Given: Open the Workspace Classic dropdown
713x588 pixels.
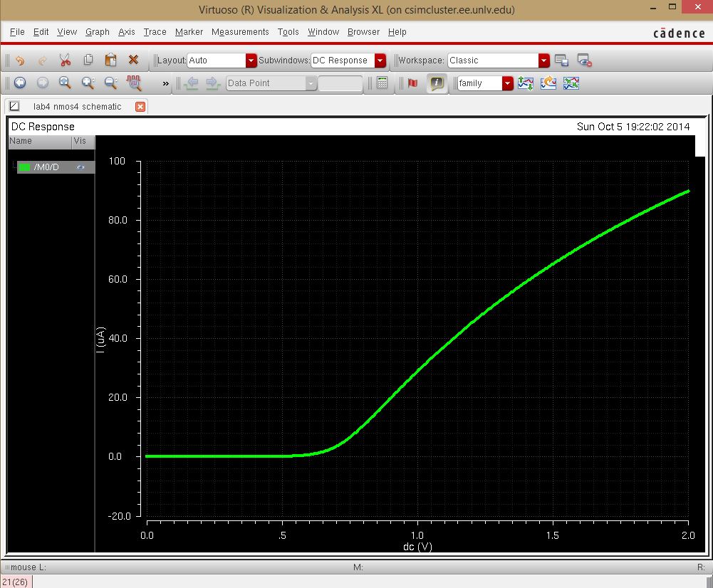Looking at the screenshot, I should point(544,61).
